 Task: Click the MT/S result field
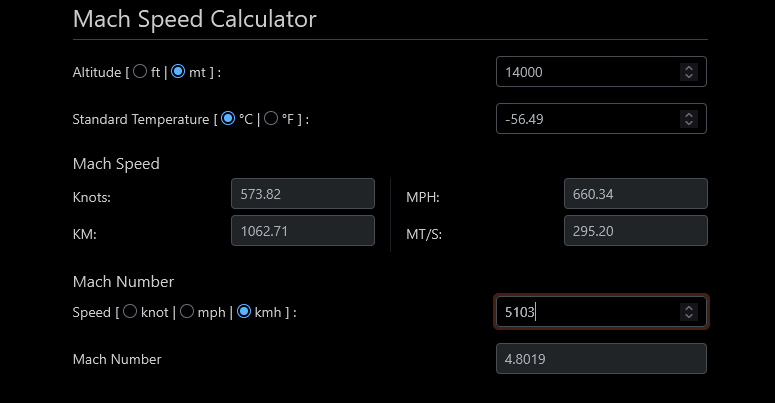click(x=635, y=232)
